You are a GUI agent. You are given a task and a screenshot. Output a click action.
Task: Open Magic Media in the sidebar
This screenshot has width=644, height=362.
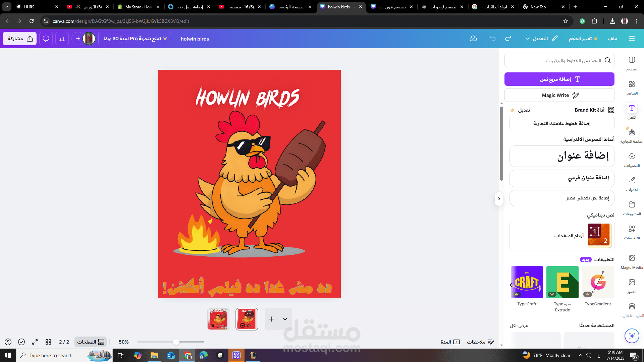tap(632, 262)
